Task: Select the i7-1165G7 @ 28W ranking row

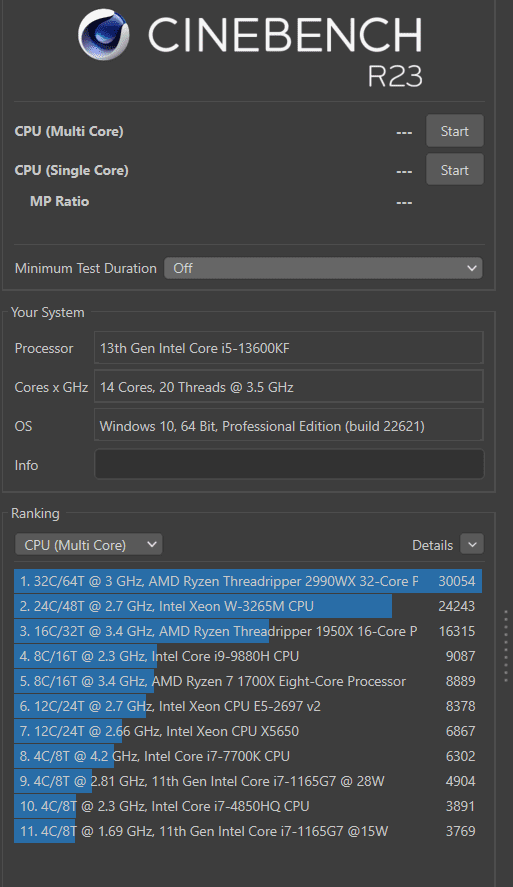Action: pyautogui.click(x=248, y=781)
